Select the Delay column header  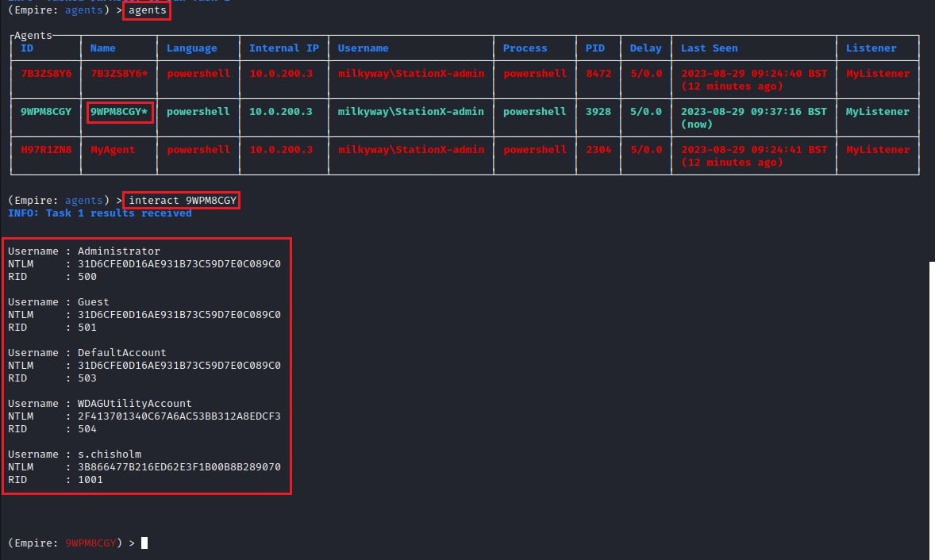(646, 48)
